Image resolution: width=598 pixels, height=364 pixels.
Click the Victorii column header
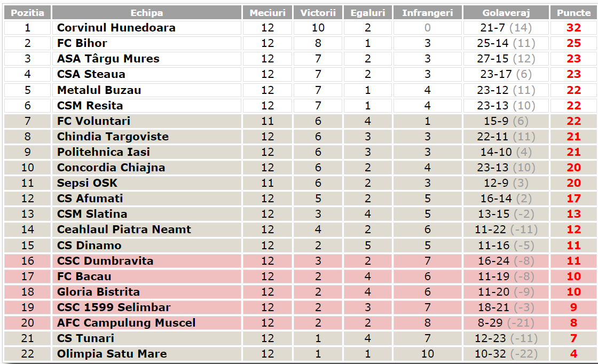(318, 13)
